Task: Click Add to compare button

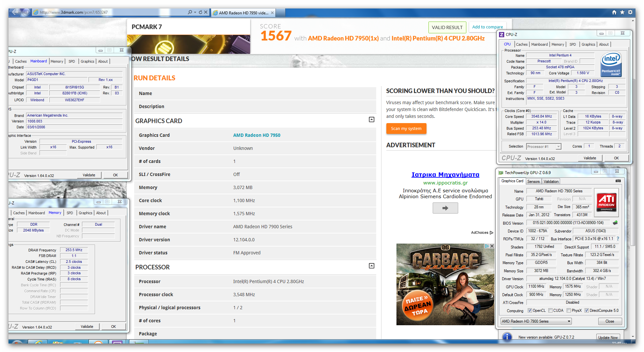Action: pos(487,27)
